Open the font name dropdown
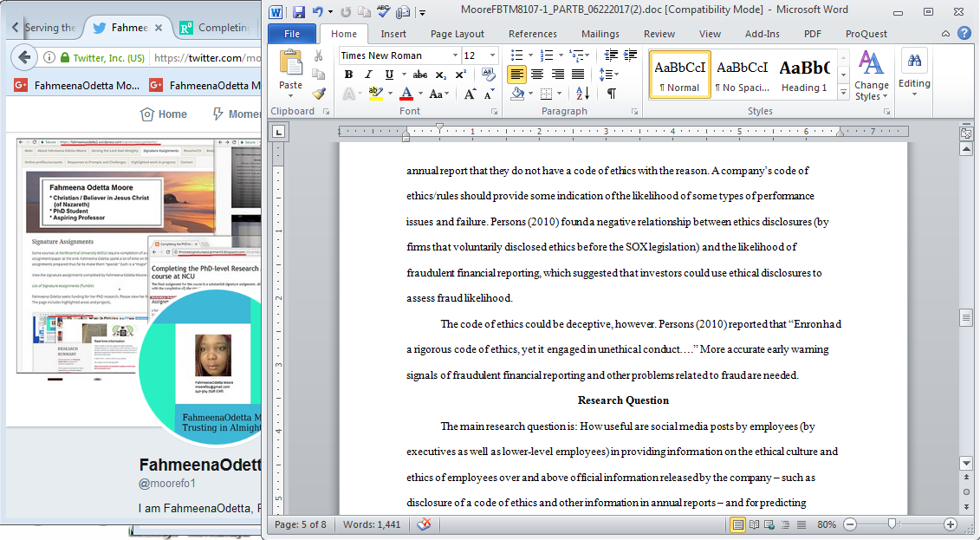 tap(454, 55)
